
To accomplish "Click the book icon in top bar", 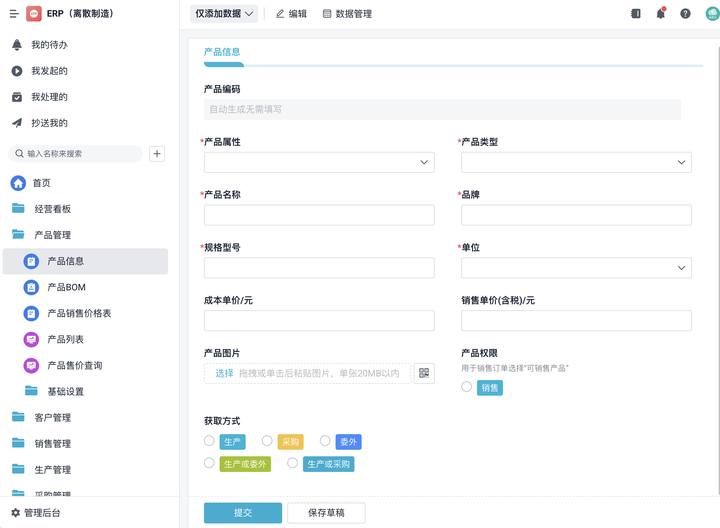I will 636,14.
